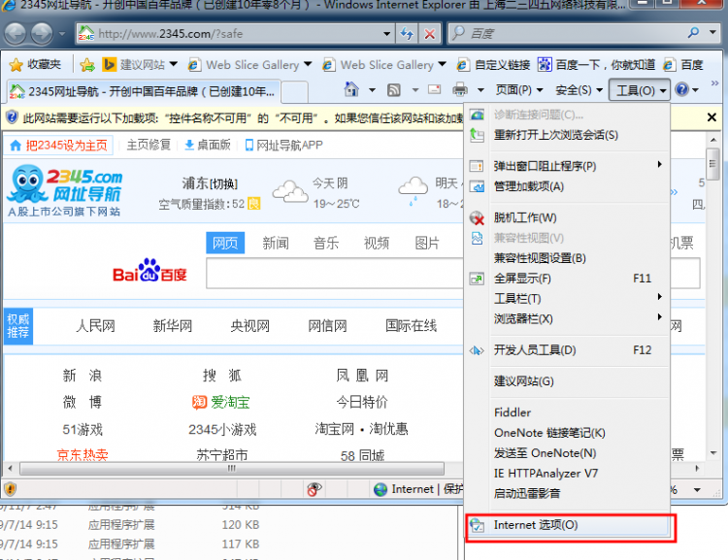
Task: Open the address bar history dropdown arrow
Action: click(386, 33)
